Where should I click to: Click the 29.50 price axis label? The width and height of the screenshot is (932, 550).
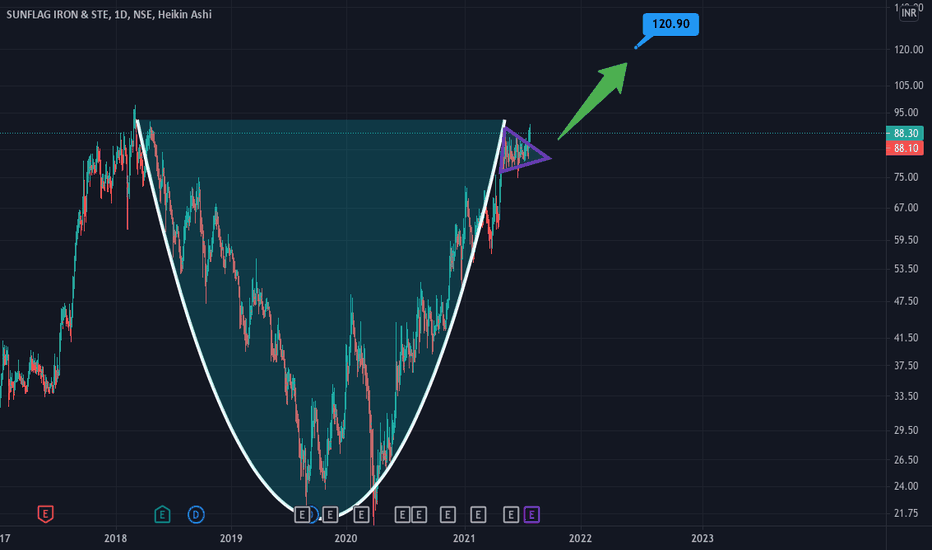tap(906, 430)
